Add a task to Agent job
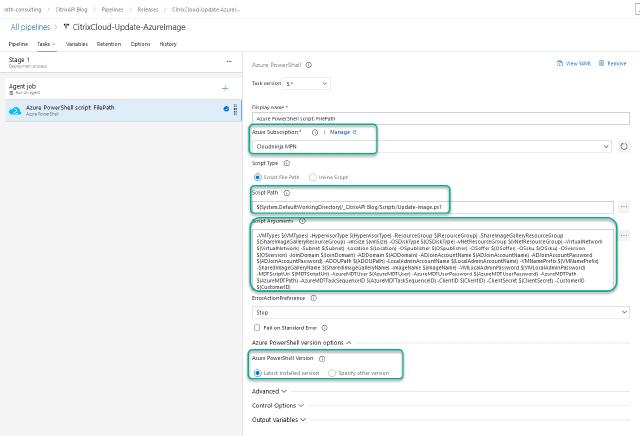 pos(225,88)
